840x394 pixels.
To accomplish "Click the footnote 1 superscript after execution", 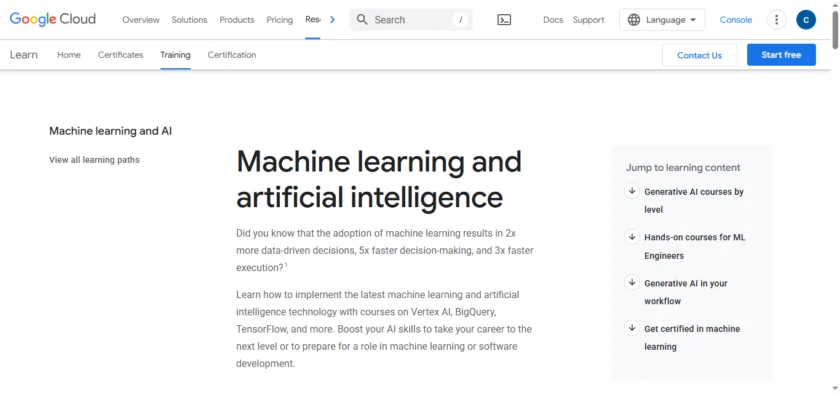I will pyautogui.click(x=286, y=264).
